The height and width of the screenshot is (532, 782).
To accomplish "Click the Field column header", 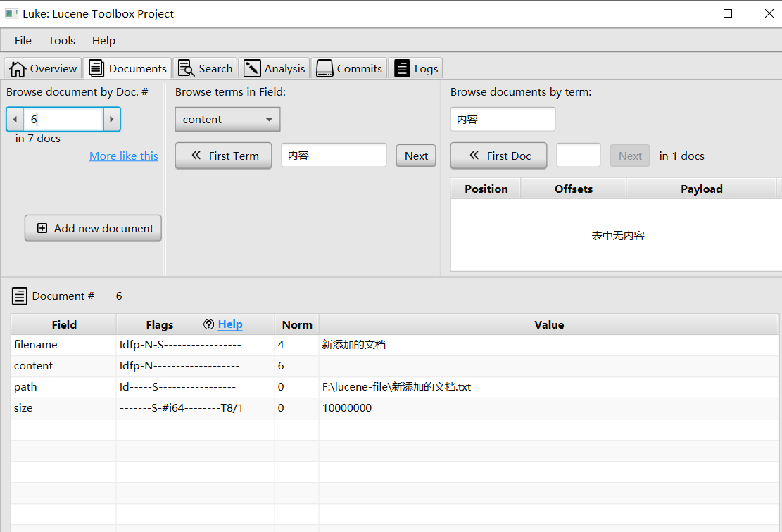I will coord(64,324).
